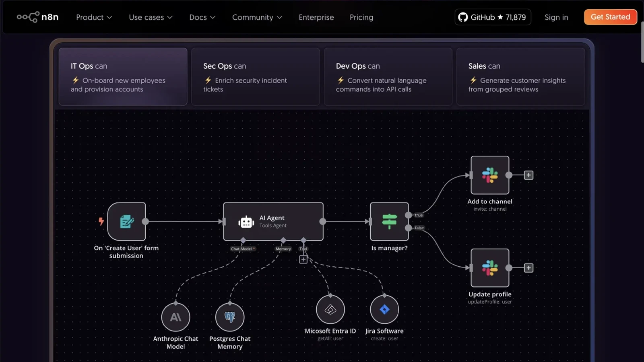Add node after Update profile
644x362 pixels.
pyautogui.click(x=528, y=268)
